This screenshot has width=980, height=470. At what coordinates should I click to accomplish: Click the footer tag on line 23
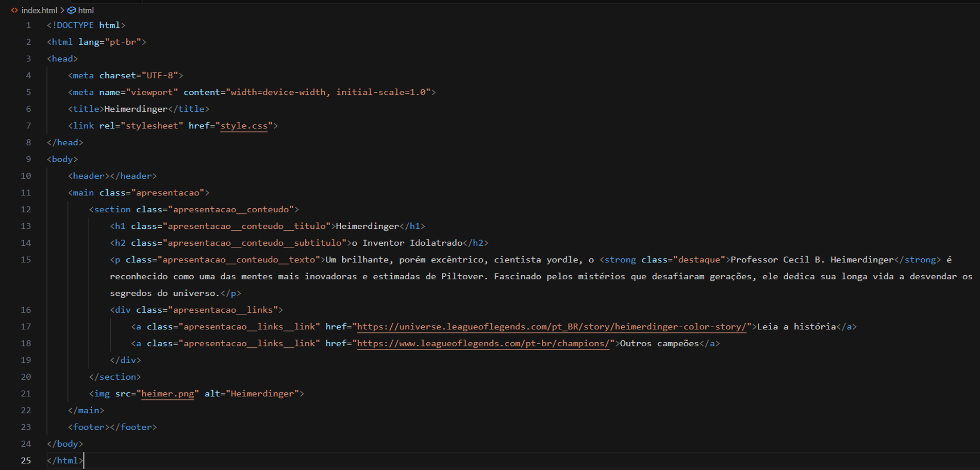pyautogui.click(x=112, y=427)
